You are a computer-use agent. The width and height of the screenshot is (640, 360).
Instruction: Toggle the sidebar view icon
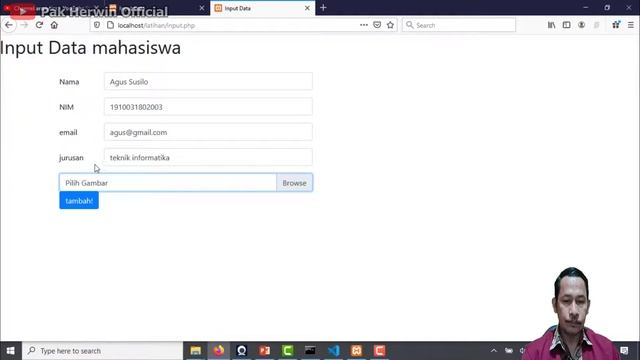coord(567,25)
